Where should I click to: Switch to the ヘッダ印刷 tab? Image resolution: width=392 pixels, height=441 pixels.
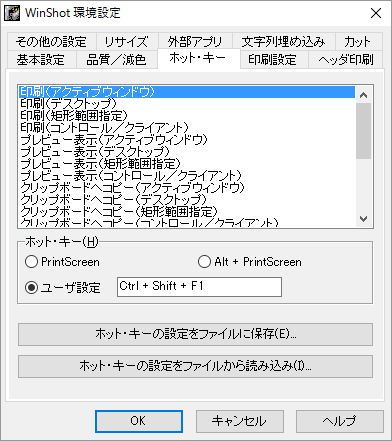pyautogui.click(x=345, y=60)
